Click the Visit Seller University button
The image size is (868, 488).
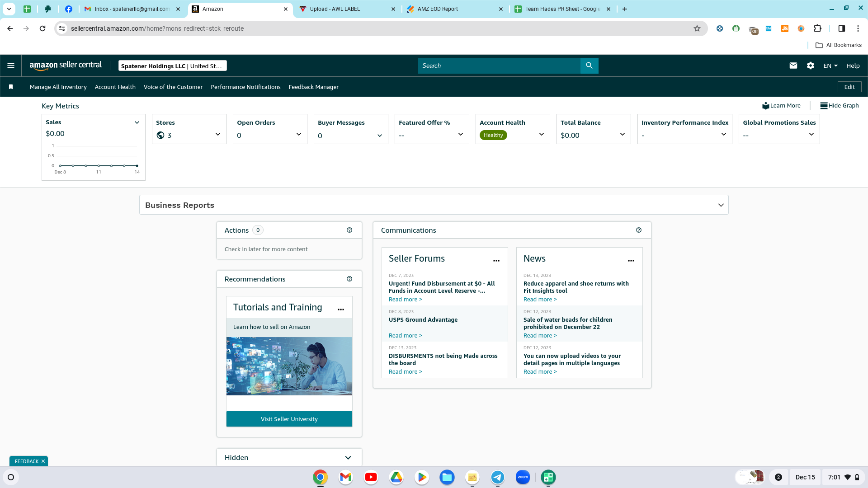tap(289, 419)
